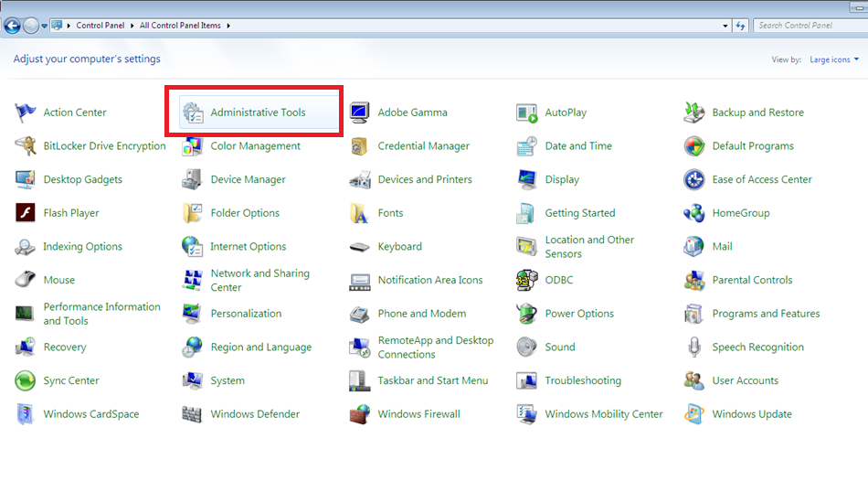Open the BitLocker Drive Encryption icon
The image size is (868, 481).
[26, 146]
